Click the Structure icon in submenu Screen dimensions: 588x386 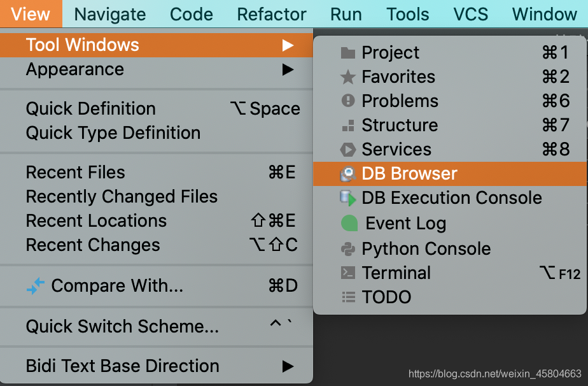tap(347, 125)
